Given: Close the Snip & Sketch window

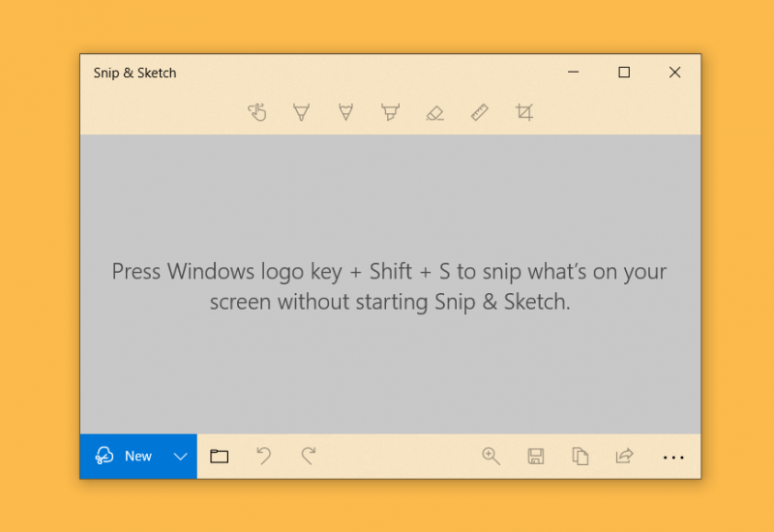Looking at the screenshot, I should (x=674, y=72).
